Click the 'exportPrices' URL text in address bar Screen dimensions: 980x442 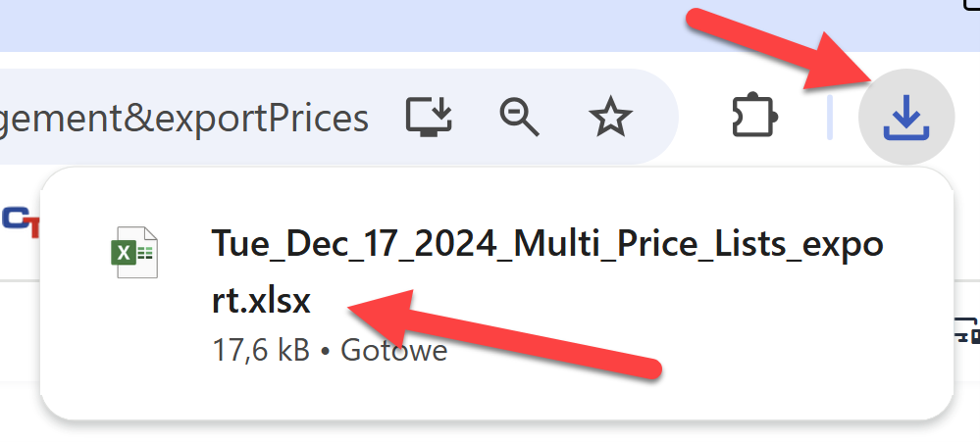tap(274, 119)
